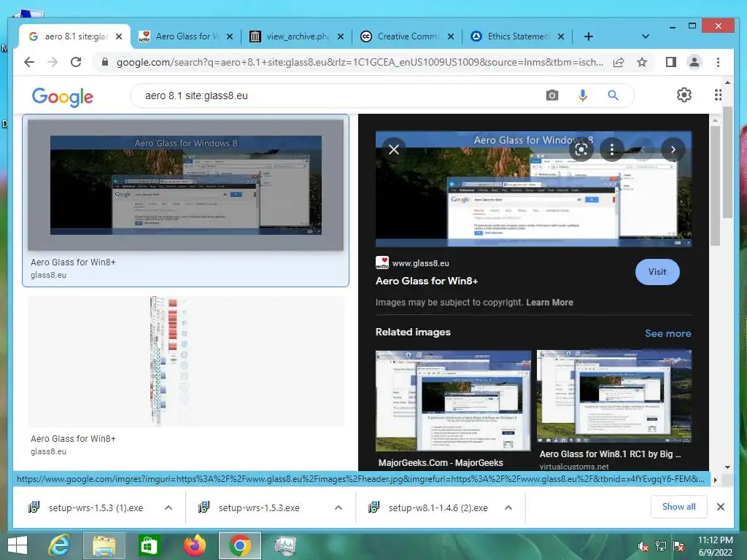The width and height of the screenshot is (747, 560).
Task: Bookmark this page with the star
Action: 642,63
